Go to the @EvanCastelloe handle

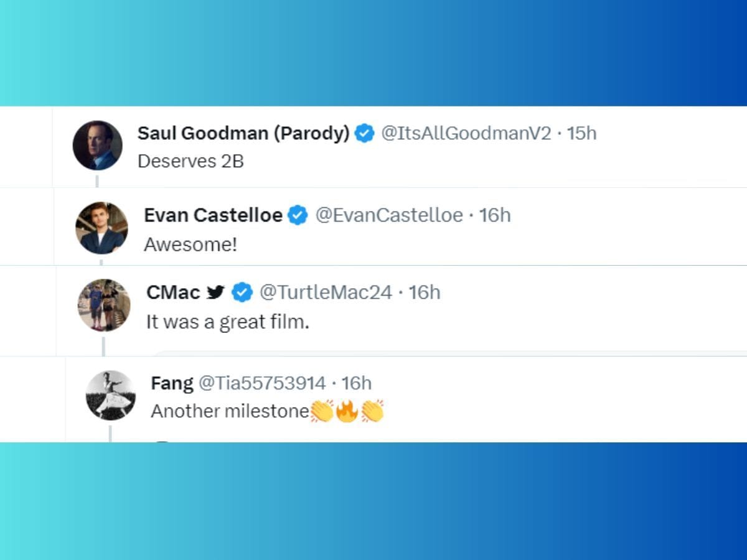coord(389,215)
